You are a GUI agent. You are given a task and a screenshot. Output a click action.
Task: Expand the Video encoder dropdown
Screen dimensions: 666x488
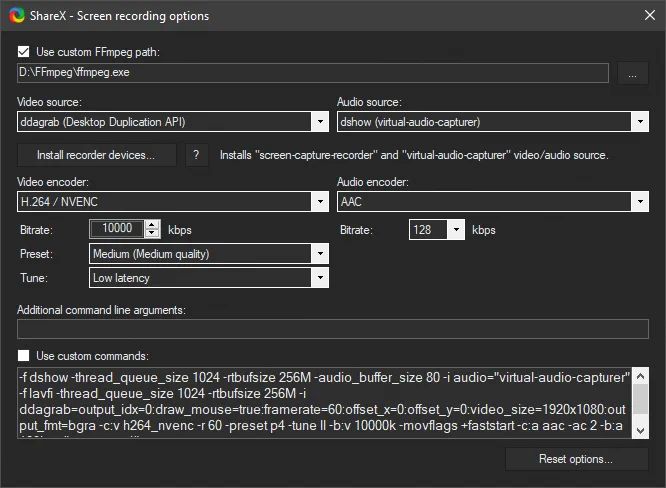pos(173,202)
